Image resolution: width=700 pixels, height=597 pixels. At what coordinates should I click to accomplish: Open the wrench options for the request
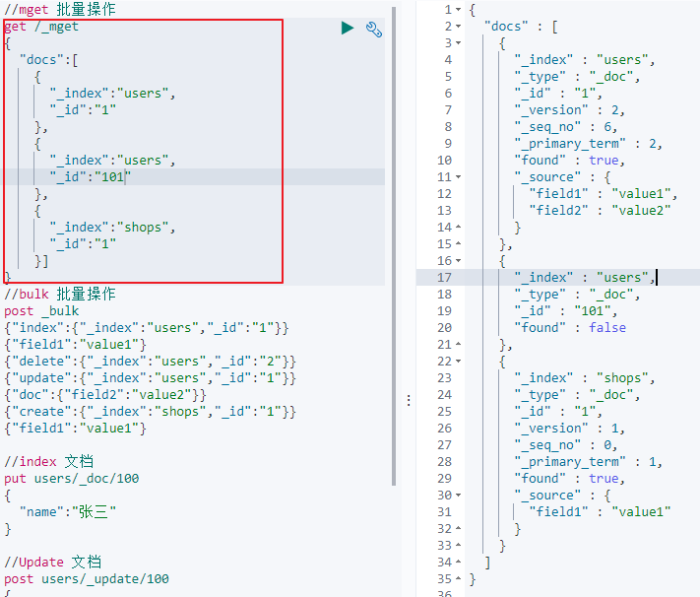click(x=374, y=29)
